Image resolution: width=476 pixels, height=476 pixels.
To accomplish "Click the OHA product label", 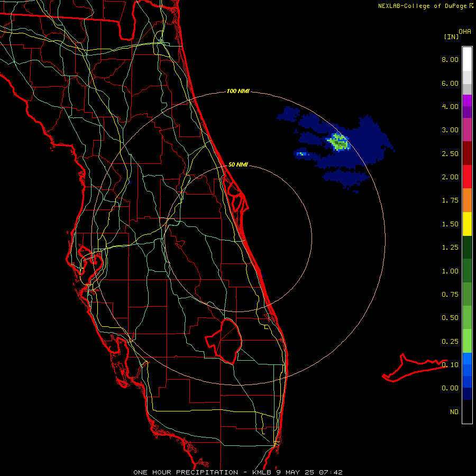I will point(465,32).
